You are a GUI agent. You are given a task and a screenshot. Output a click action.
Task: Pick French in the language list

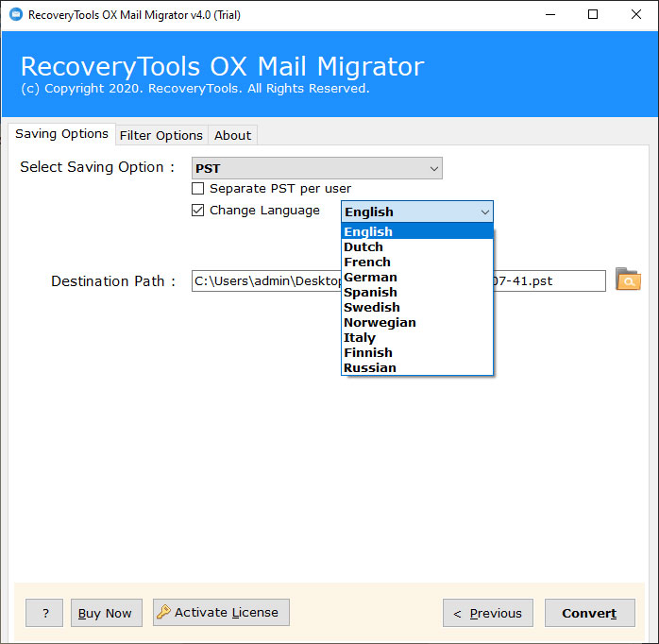417,262
